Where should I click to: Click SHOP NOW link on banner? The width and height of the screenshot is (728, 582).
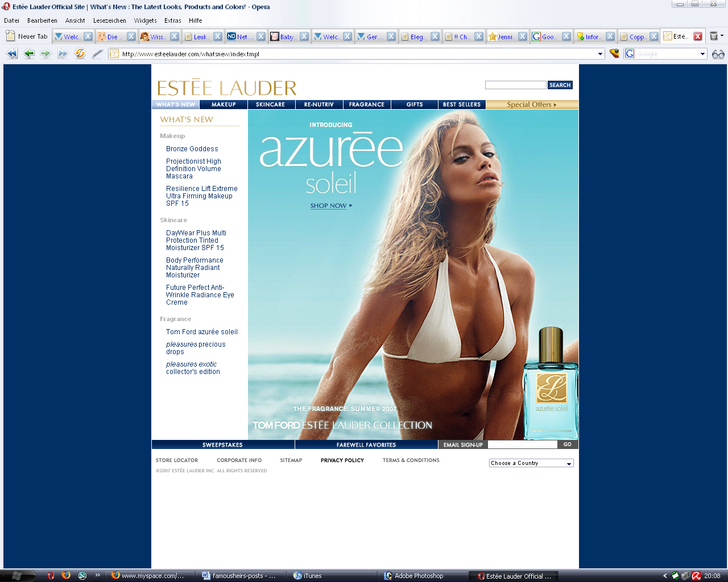click(331, 206)
